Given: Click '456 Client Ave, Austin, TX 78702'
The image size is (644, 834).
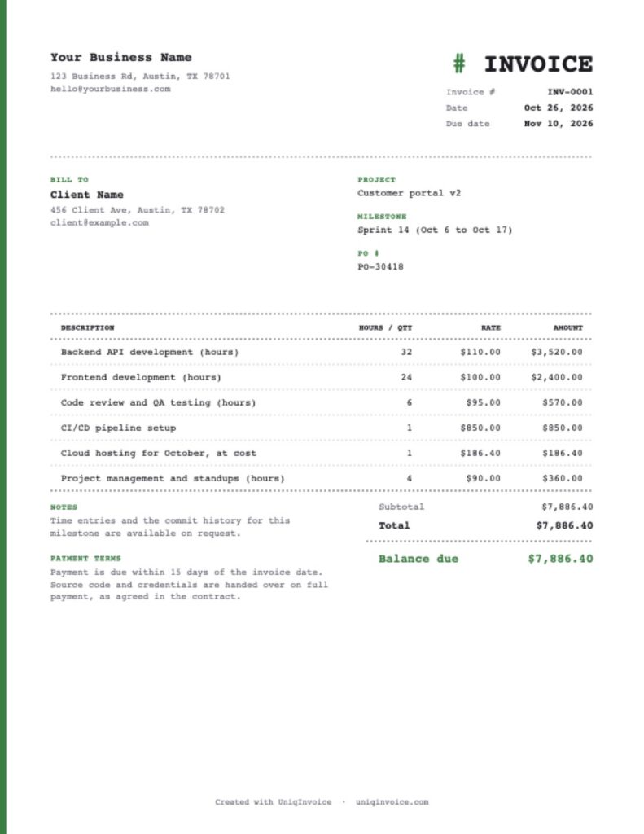Looking at the screenshot, I should (138, 210).
